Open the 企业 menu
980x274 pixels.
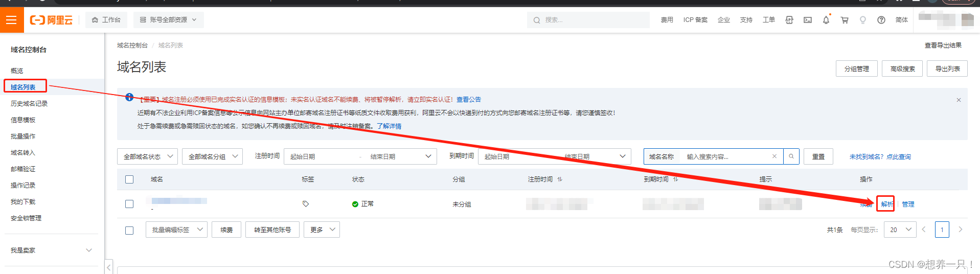point(723,20)
